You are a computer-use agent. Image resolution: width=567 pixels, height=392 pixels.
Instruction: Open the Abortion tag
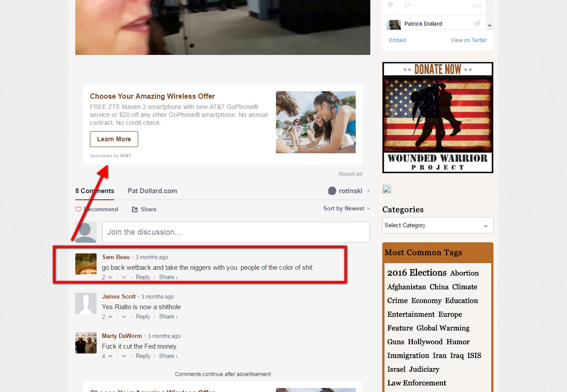click(x=465, y=273)
